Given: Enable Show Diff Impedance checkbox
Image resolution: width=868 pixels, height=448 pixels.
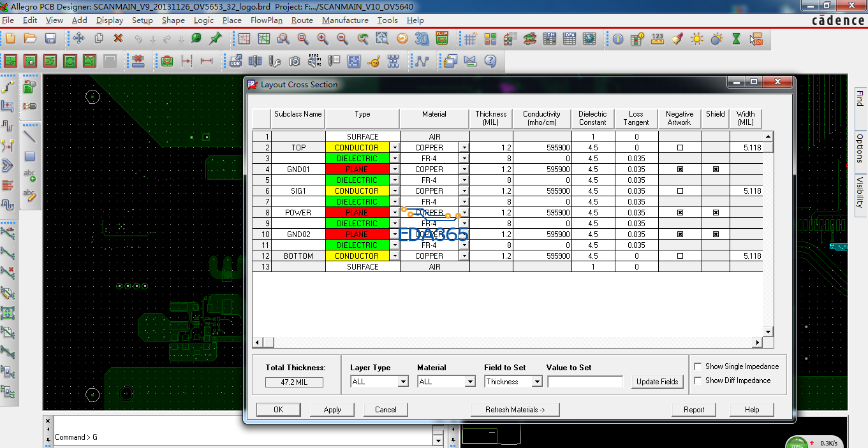Looking at the screenshot, I should pos(698,380).
